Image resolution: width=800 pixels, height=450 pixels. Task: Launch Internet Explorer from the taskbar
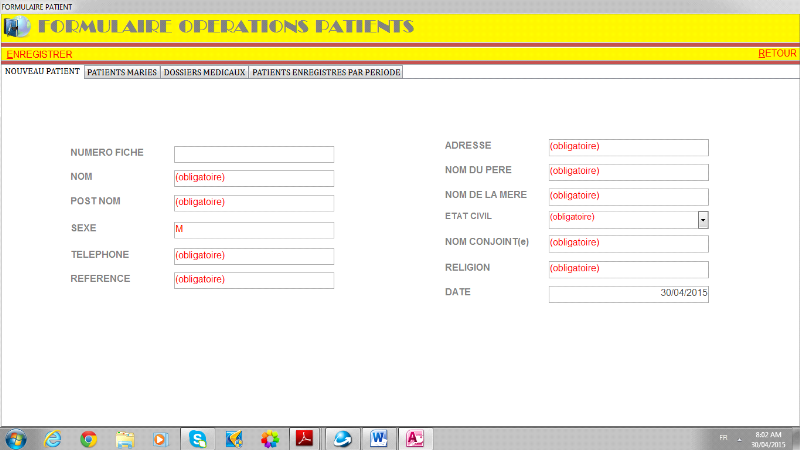pyautogui.click(x=53, y=439)
